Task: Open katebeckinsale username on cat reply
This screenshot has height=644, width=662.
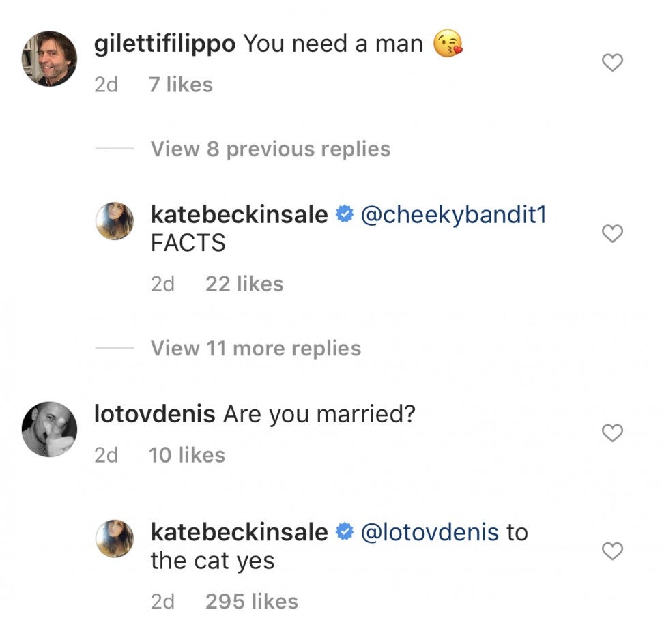Action: tap(239, 531)
